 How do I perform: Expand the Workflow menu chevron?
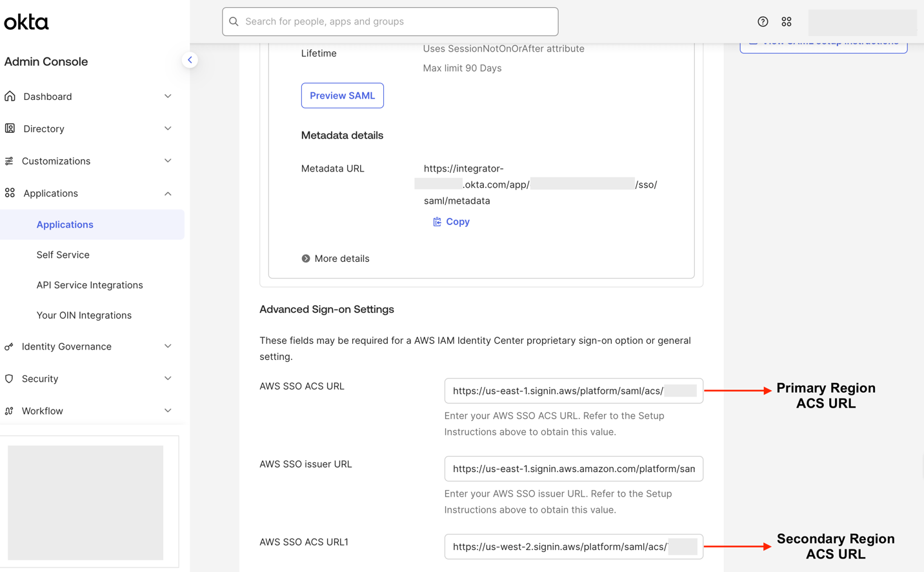168,411
